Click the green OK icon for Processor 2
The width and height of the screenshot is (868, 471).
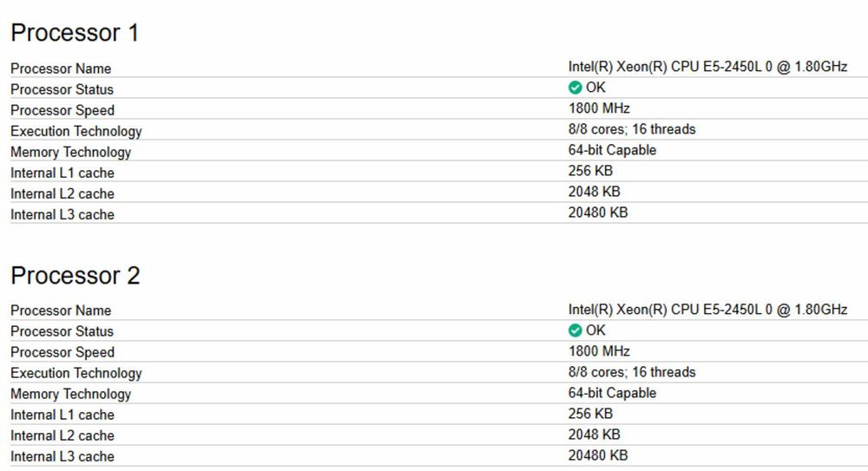click(575, 330)
